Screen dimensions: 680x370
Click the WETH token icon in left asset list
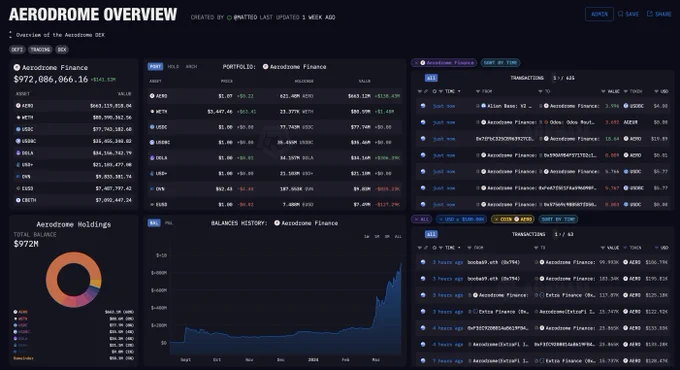click(18, 117)
